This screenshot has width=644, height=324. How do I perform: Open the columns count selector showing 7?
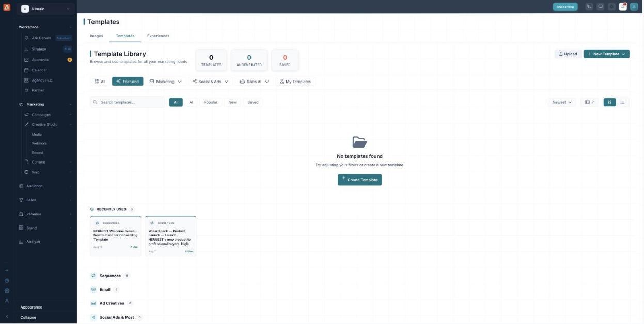589,102
